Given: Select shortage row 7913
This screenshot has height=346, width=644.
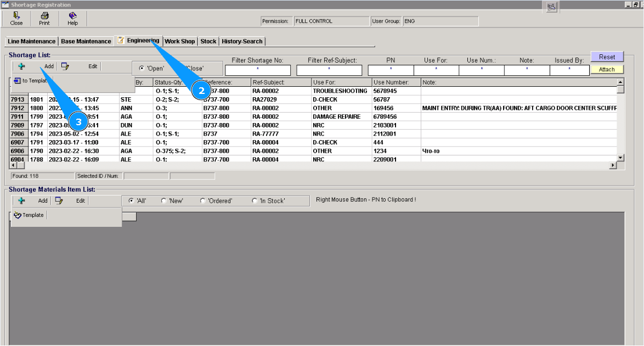Looking at the screenshot, I should [313, 99].
